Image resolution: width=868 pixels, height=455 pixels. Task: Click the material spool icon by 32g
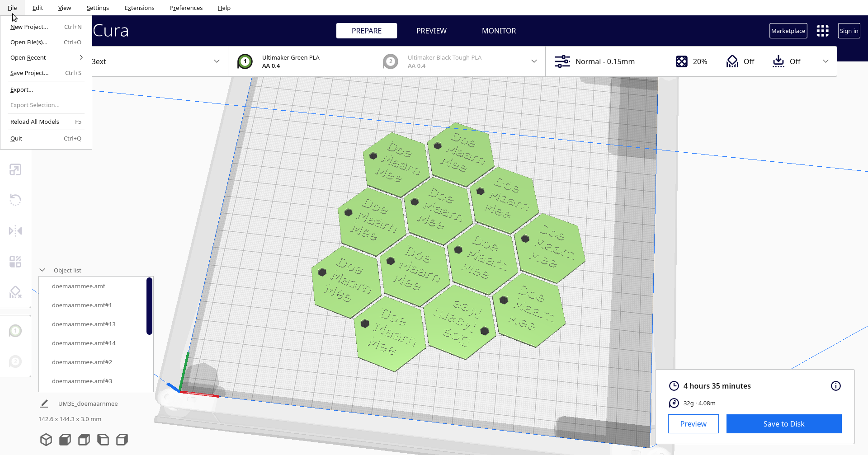[674, 403]
